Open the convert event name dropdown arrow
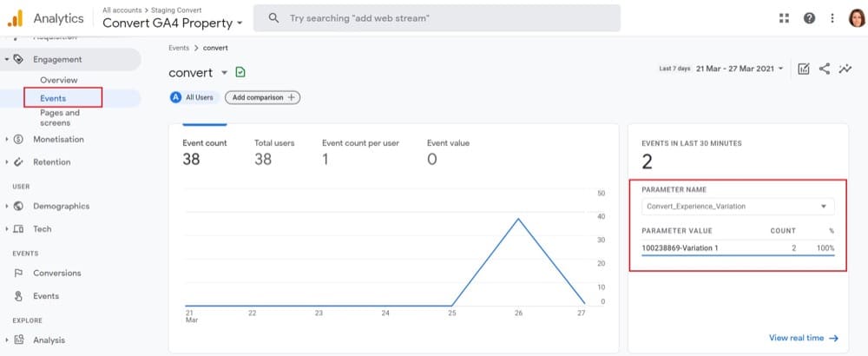The height and width of the screenshot is (356, 868). pos(224,73)
